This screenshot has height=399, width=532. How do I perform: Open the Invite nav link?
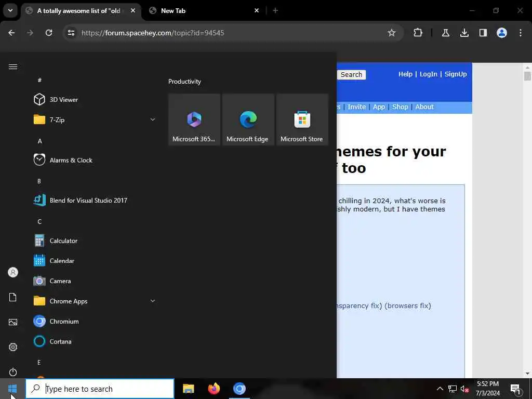(x=356, y=107)
